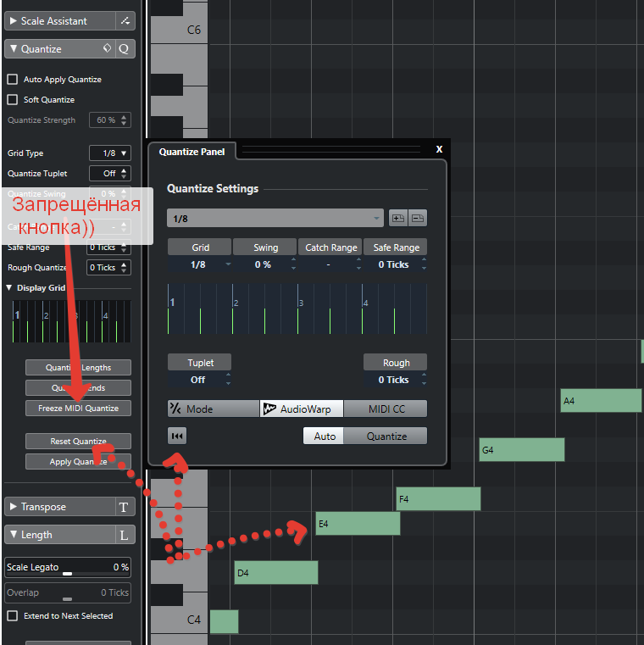Click the Reset Quantize button
This screenshot has width=644, height=645.
78,441
